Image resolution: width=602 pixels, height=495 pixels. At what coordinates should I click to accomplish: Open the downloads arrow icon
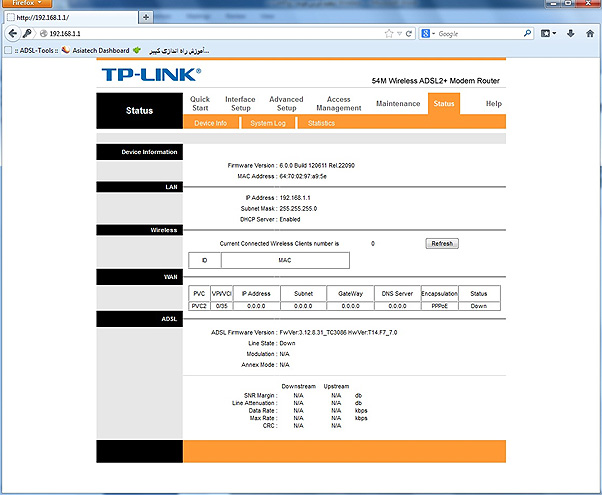click(x=571, y=34)
